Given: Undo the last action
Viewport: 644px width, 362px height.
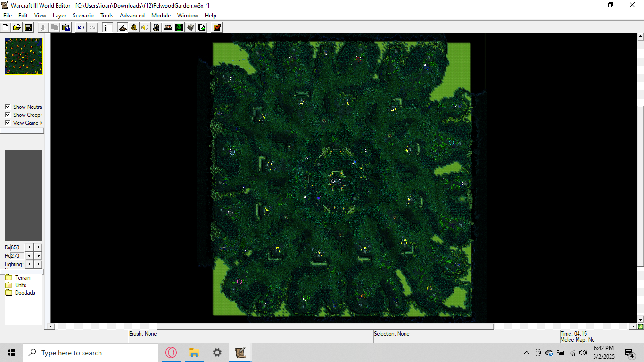Looking at the screenshot, I should pyautogui.click(x=81, y=27).
